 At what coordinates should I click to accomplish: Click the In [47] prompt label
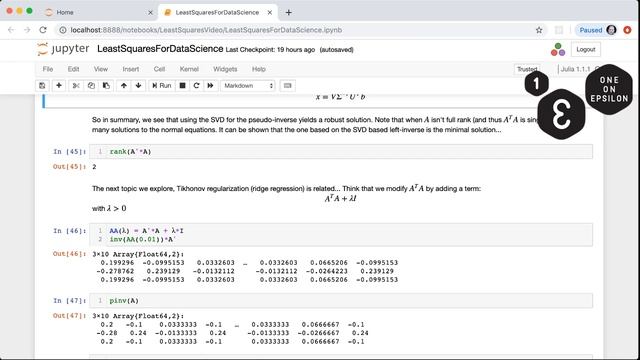(x=69, y=300)
